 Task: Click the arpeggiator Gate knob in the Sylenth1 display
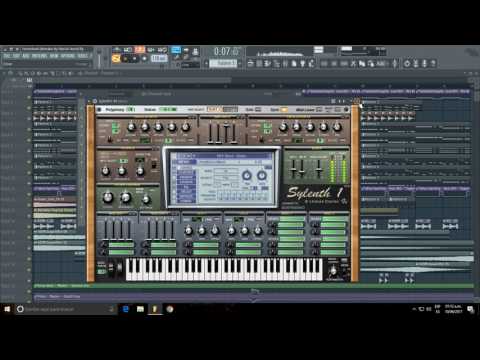click(x=262, y=175)
